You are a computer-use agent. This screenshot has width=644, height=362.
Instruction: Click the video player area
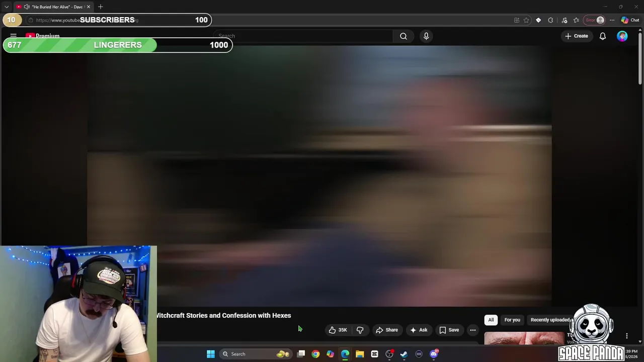coord(319,176)
